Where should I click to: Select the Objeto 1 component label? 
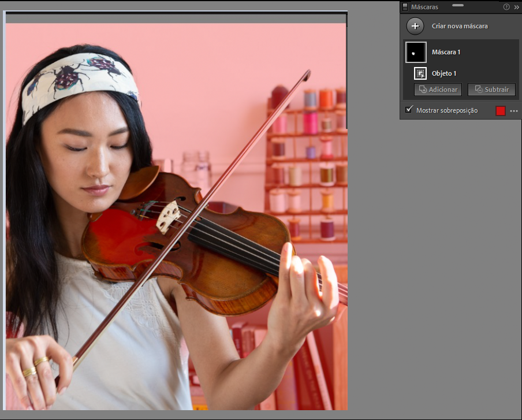tap(444, 73)
